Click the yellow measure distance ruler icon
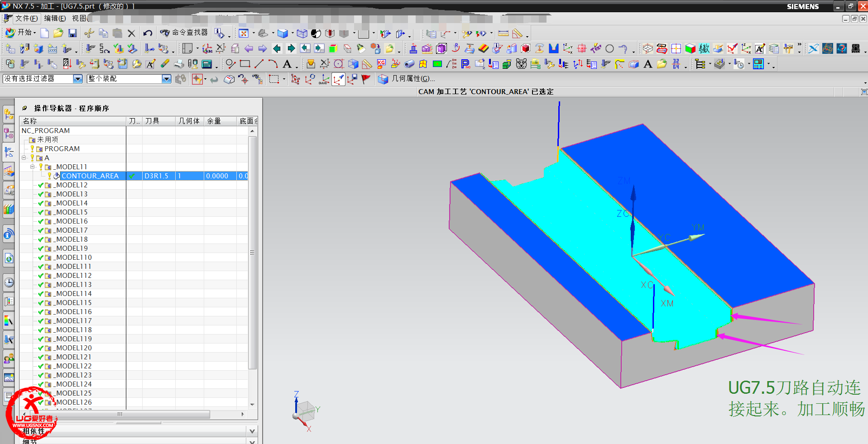Screen dimensions: 868x444 [503, 33]
